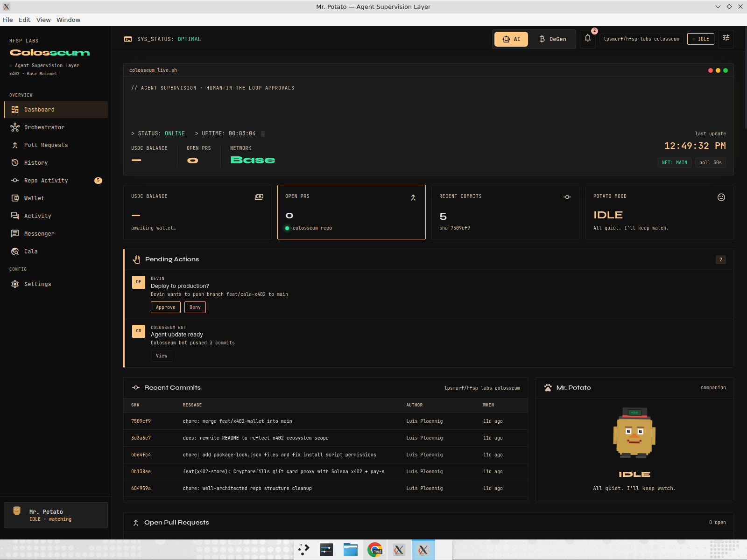Image resolution: width=747 pixels, height=560 pixels.
Task: Go to Pull Requests in sidebar
Action: click(x=56, y=145)
